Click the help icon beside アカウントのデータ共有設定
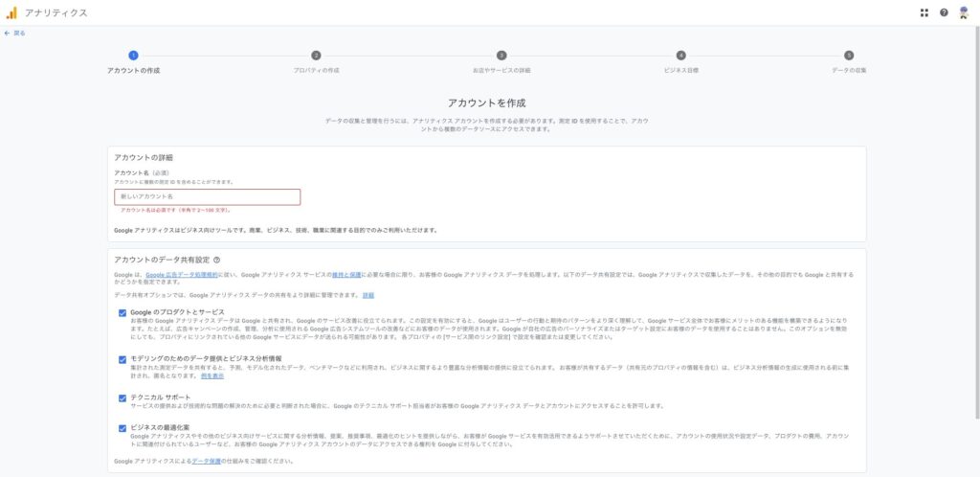 pos(217,261)
